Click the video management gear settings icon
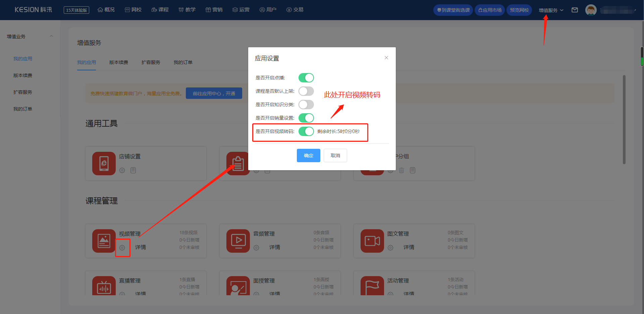Screen dimensions: 644x314 (x=122, y=248)
